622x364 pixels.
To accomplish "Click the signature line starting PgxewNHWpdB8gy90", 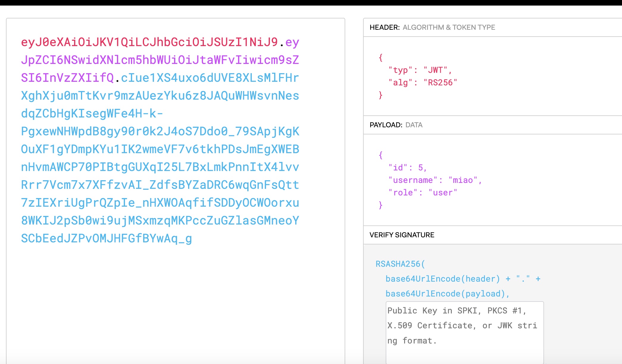I will (160, 131).
